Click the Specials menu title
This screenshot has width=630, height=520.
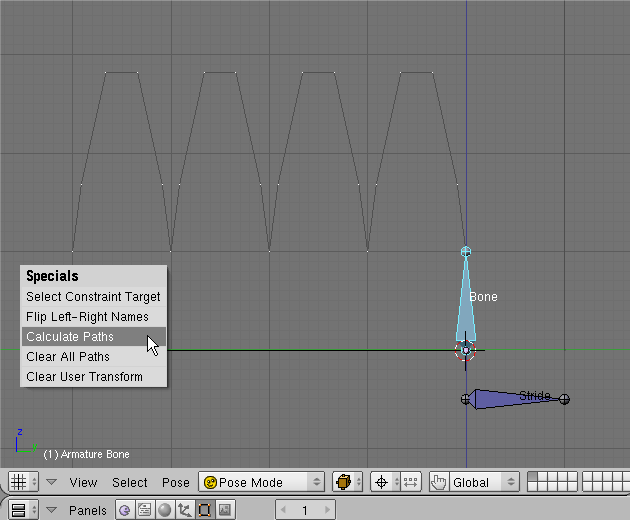pyautogui.click(x=52, y=276)
